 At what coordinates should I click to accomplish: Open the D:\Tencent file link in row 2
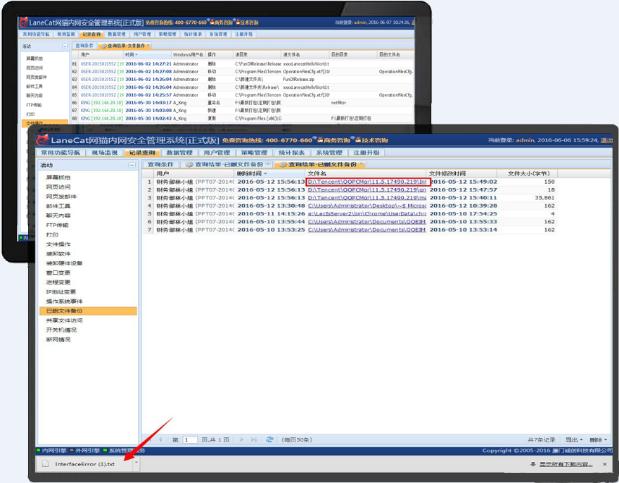367,190
